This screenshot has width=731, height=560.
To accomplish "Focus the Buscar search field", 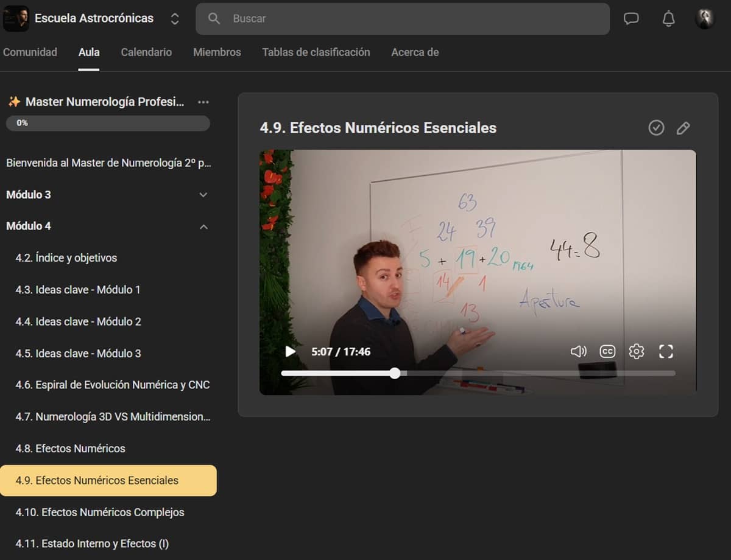I will (403, 19).
